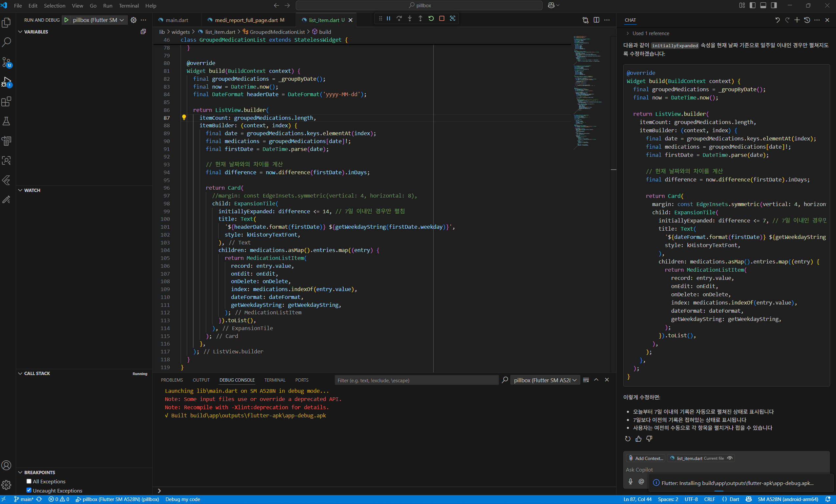Disable the Uncaught Exceptions breakpoint

tap(29, 490)
